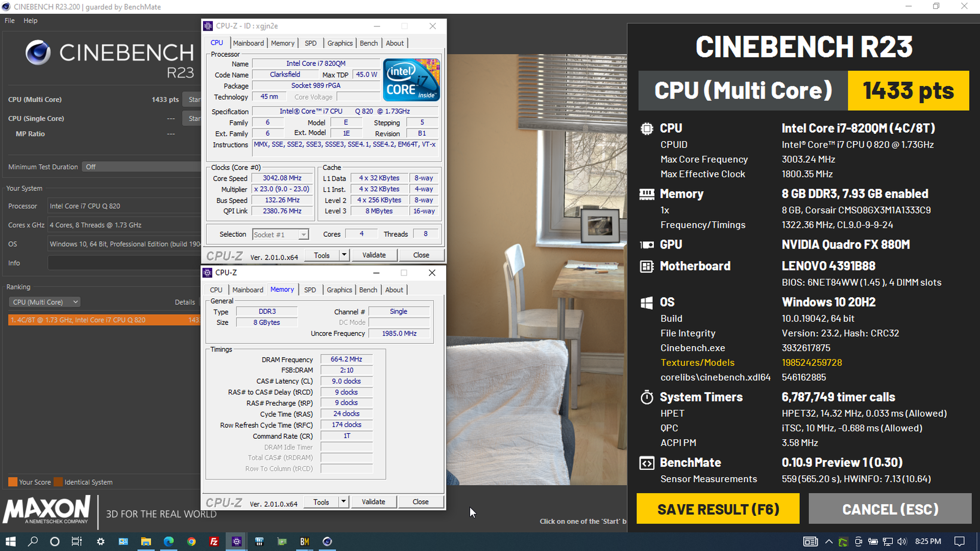
Task: Open Cortana circle icon on taskbar
Action: (55, 541)
